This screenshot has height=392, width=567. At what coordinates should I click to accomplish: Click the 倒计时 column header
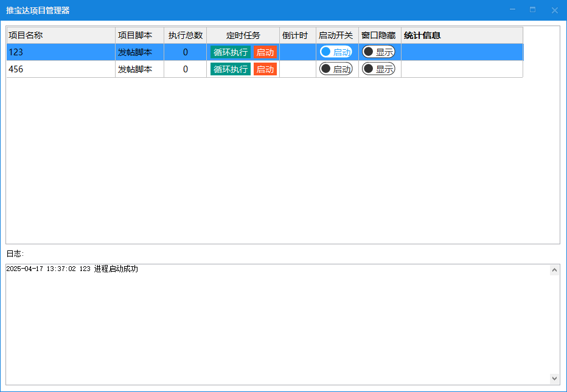[297, 35]
